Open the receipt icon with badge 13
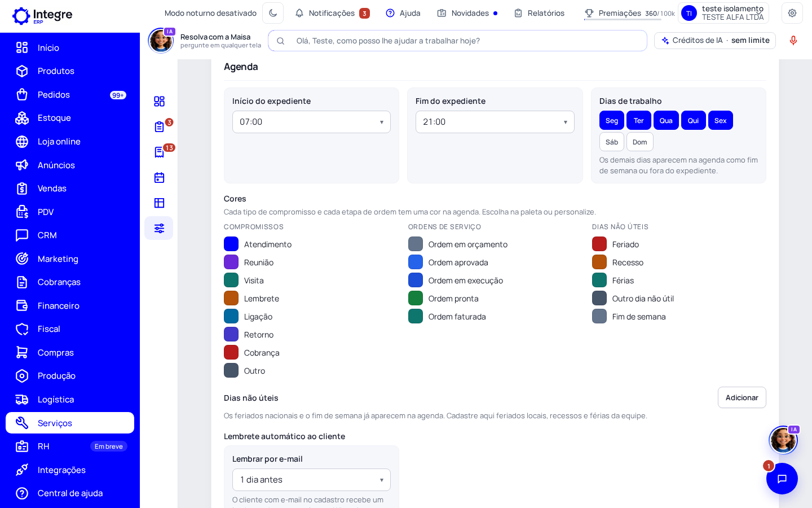Image resolution: width=812 pixels, height=508 pixels. 159,152
